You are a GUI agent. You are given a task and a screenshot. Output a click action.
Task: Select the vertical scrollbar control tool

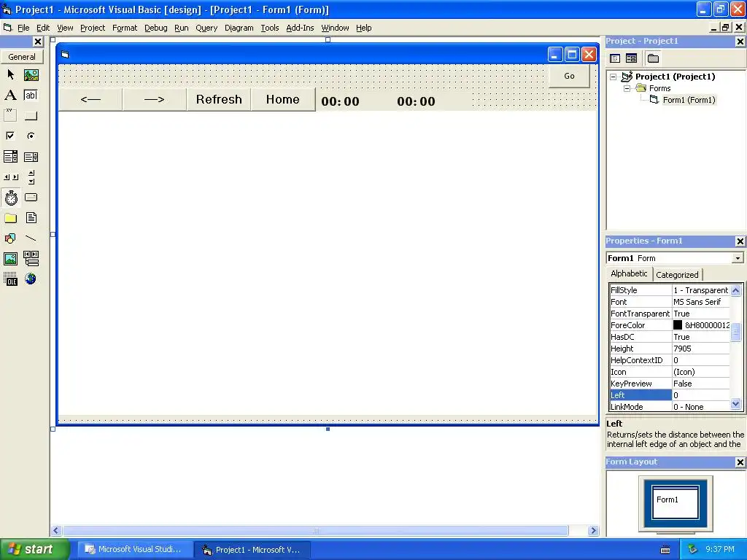[x=31, y=177]
